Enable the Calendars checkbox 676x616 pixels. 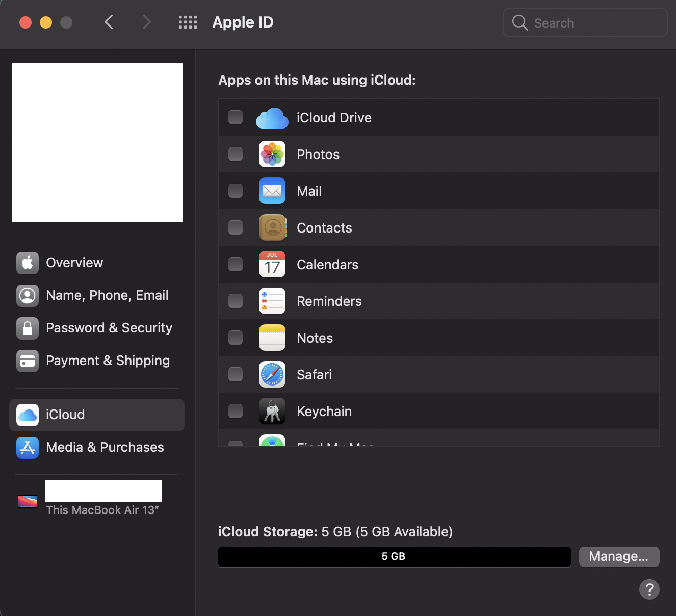click(236, 264)
